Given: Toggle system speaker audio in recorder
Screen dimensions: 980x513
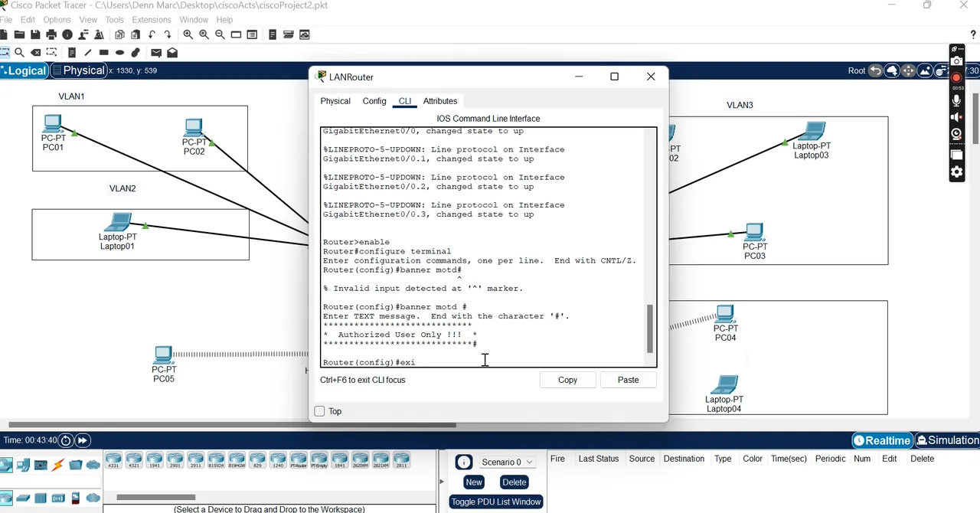Looking at the screenshot, I should tap(956, 117).
